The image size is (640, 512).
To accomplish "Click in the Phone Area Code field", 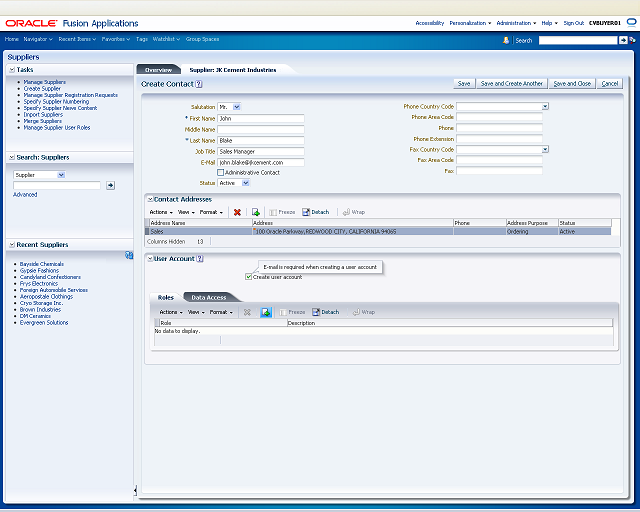I will pyautogui.click(x=499, y=117).
